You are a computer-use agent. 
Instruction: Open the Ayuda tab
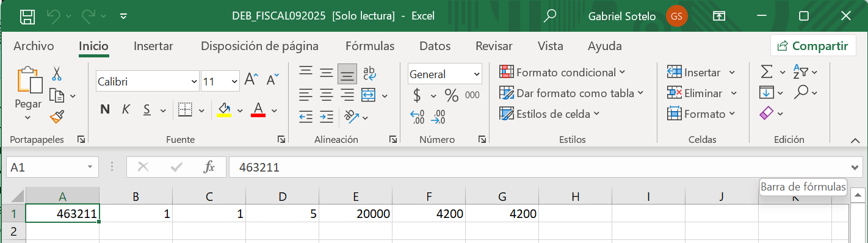coord(604,46)
